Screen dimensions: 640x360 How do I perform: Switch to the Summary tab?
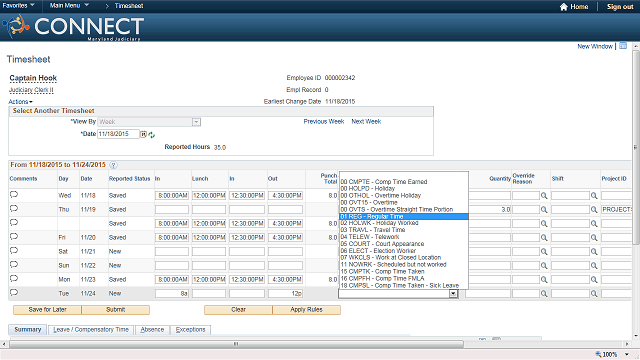tap(28, 329)
